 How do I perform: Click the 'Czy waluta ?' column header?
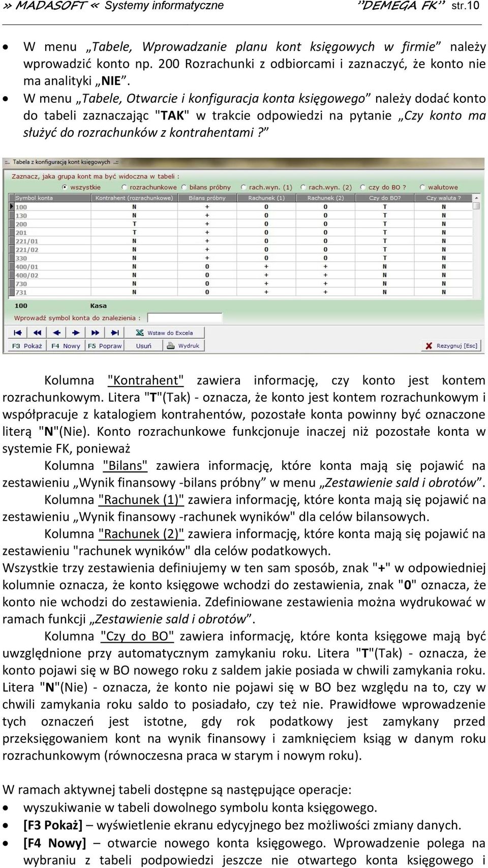point(444,198)
